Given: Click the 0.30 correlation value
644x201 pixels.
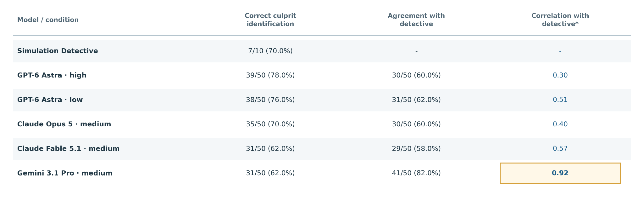Looking at the screenshot, I should coord(560,75).
